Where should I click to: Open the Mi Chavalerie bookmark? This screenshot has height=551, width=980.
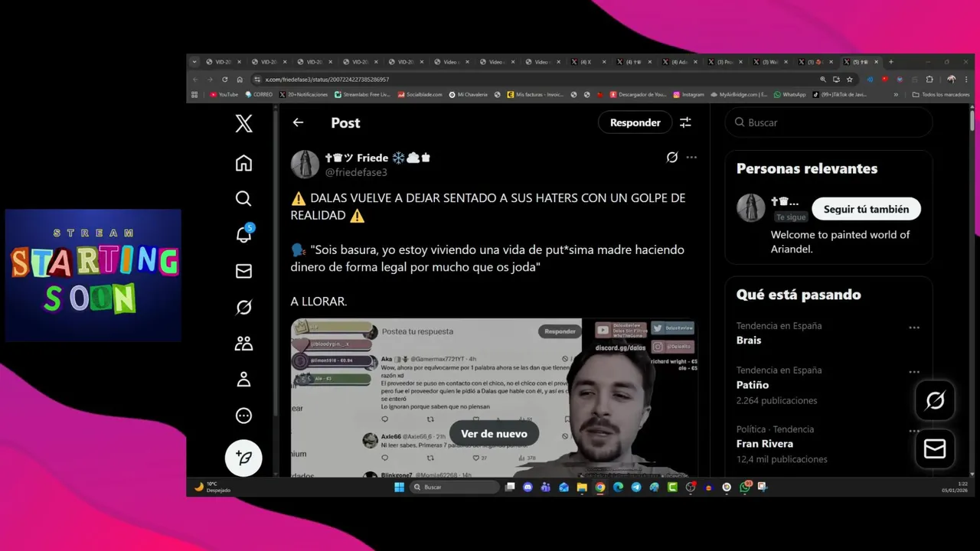click(x=468, y=95)
